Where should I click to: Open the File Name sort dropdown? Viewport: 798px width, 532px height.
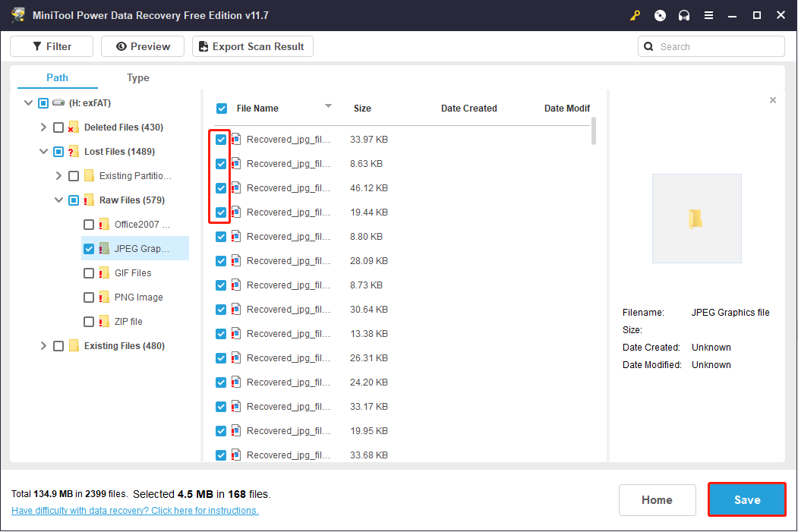[328, 106]
